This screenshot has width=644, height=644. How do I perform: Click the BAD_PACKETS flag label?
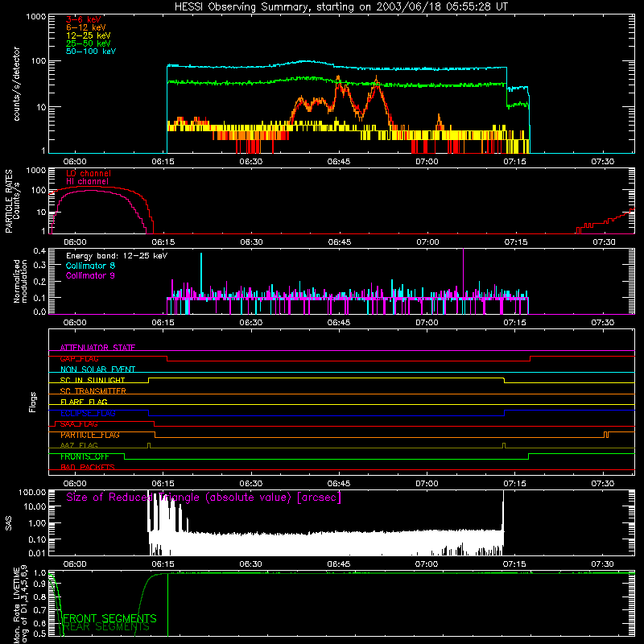click(x=88, y=467)
